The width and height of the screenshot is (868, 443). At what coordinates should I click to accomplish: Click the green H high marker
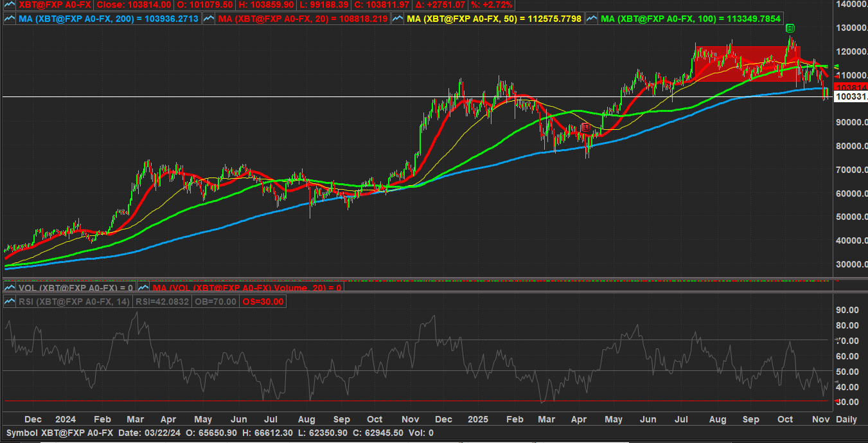point(790,28)
